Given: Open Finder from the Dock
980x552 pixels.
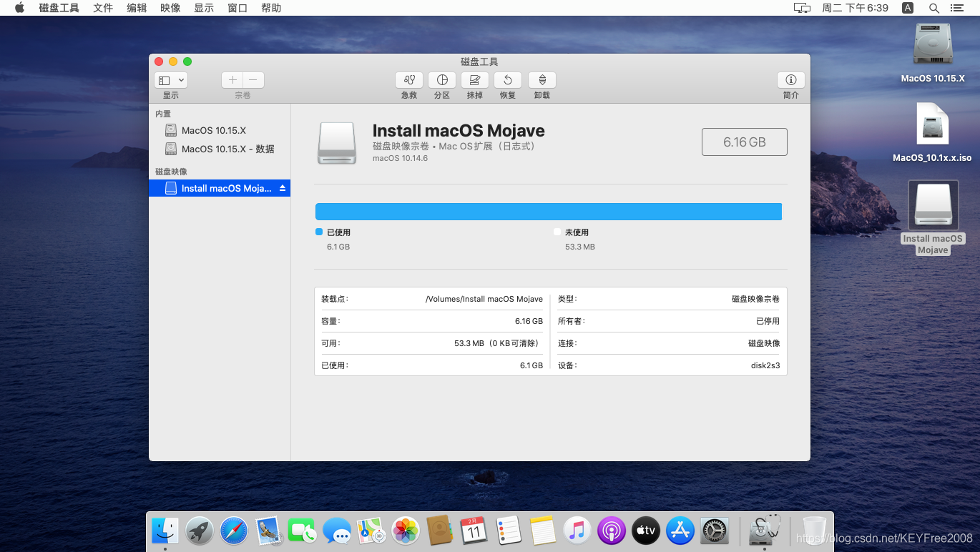Looking at the screenshot, I should click(165, 531).
